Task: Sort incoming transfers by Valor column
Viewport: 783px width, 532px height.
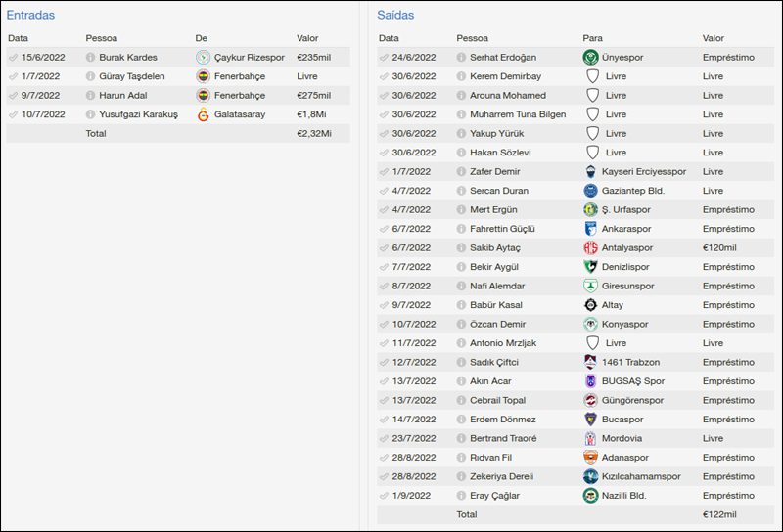Action: tap(308, 38)
